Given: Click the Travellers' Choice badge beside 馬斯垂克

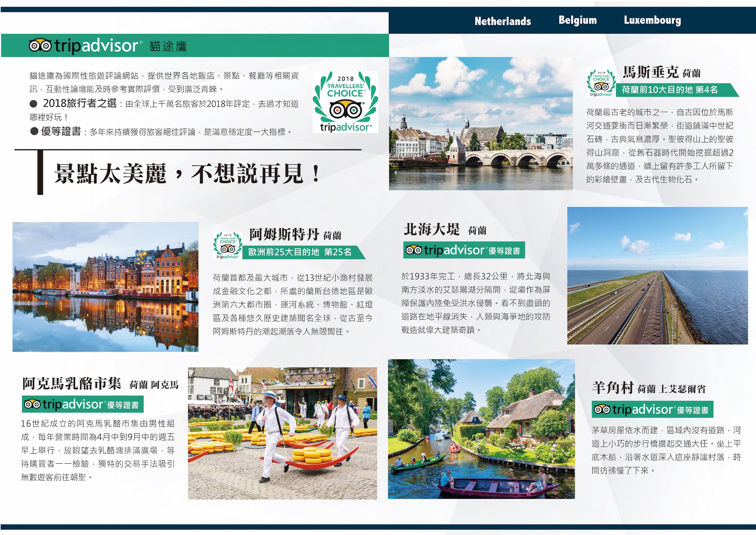Looking at the screenshot, I should pyautogui.click(x=601, y=83).
